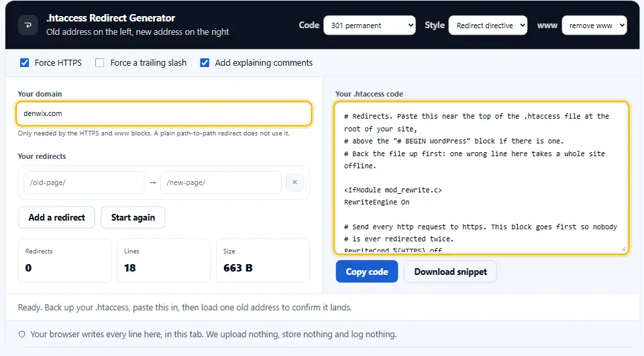Click the '<IfModule mod_rewrite.c>' code line
This screenshot has width=644, height=356.
tap(392, 190)
